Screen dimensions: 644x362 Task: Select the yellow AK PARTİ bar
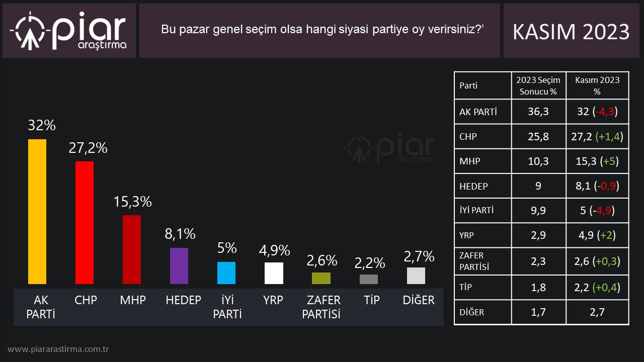[x=37, y=211]
